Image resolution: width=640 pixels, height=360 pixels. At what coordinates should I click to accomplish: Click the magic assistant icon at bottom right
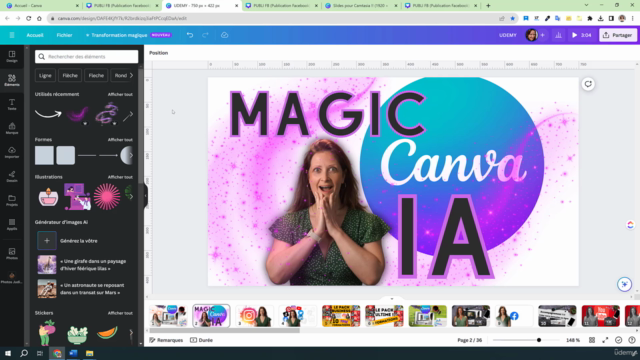pos(624,284)
